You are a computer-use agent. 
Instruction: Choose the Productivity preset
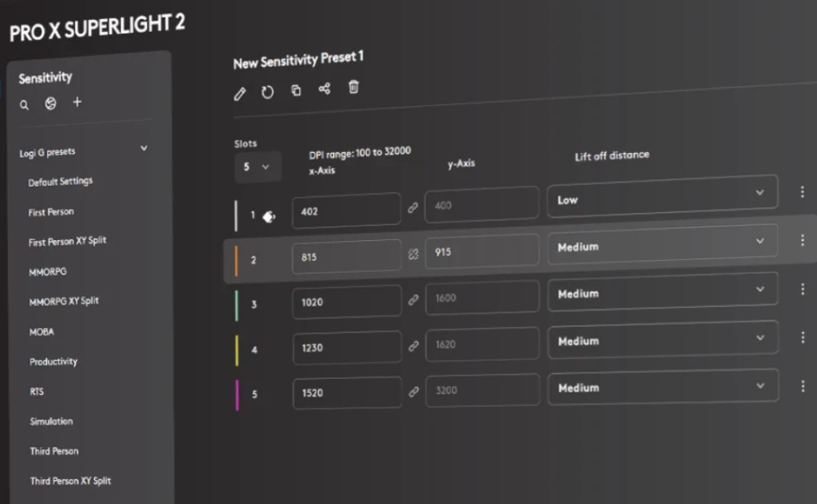[53, 361]
